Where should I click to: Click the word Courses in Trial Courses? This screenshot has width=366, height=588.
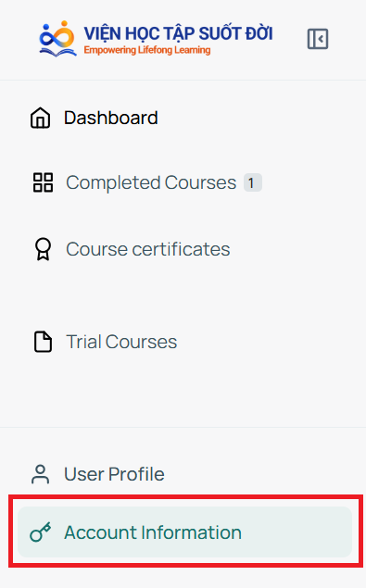141,342
